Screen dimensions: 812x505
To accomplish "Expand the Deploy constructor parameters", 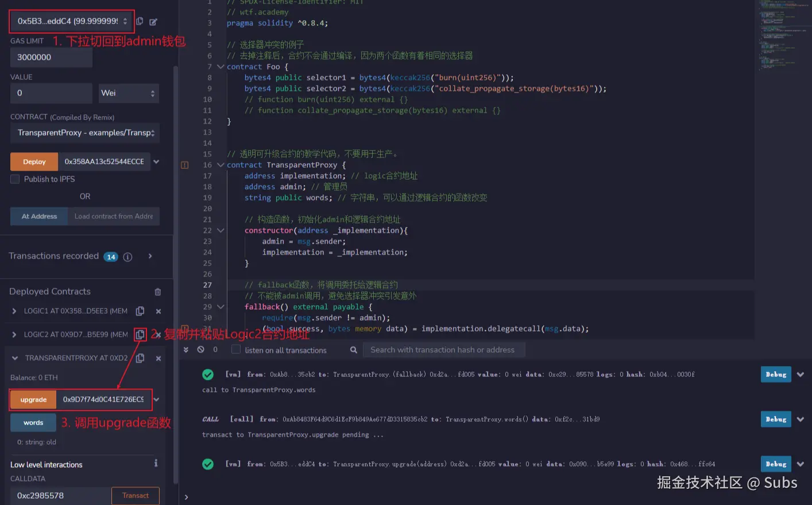I will pyautogui.click(x=156, y=162).
